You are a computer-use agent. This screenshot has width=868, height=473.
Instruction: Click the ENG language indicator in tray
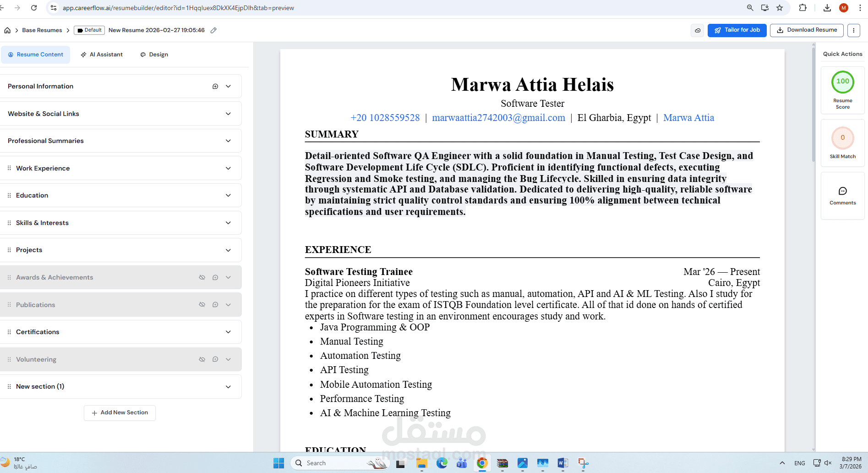coord(800,463)
